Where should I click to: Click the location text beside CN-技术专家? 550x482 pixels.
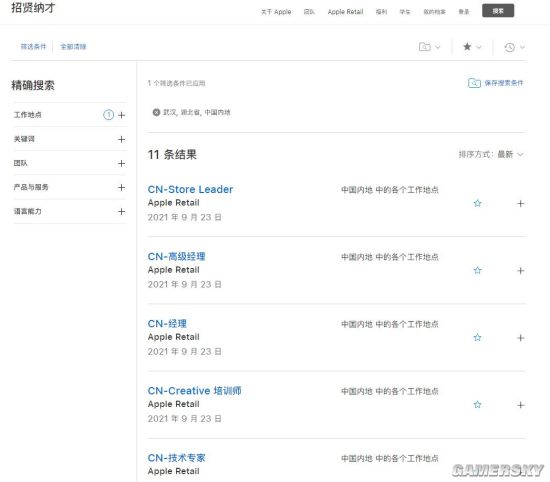[390, 458]
